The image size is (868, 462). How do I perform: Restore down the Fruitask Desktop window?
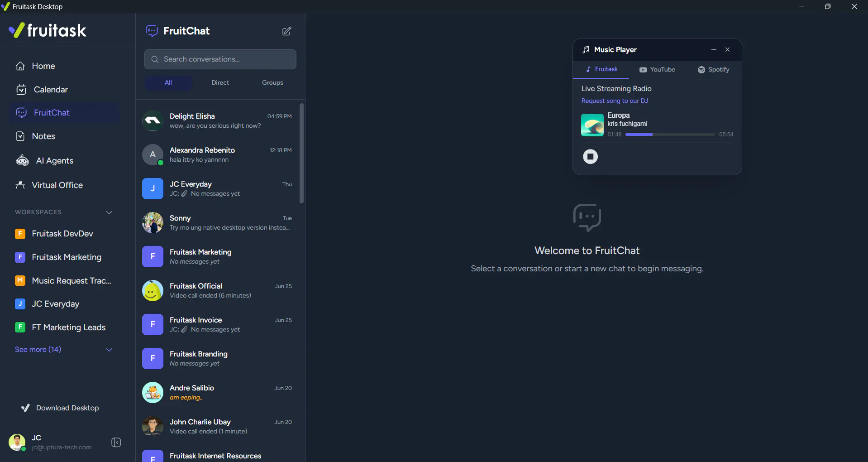(828, 6)
